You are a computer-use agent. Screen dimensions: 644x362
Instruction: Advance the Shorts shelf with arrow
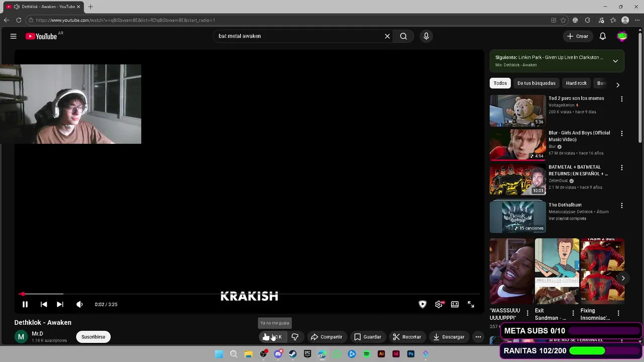[623, 278]
